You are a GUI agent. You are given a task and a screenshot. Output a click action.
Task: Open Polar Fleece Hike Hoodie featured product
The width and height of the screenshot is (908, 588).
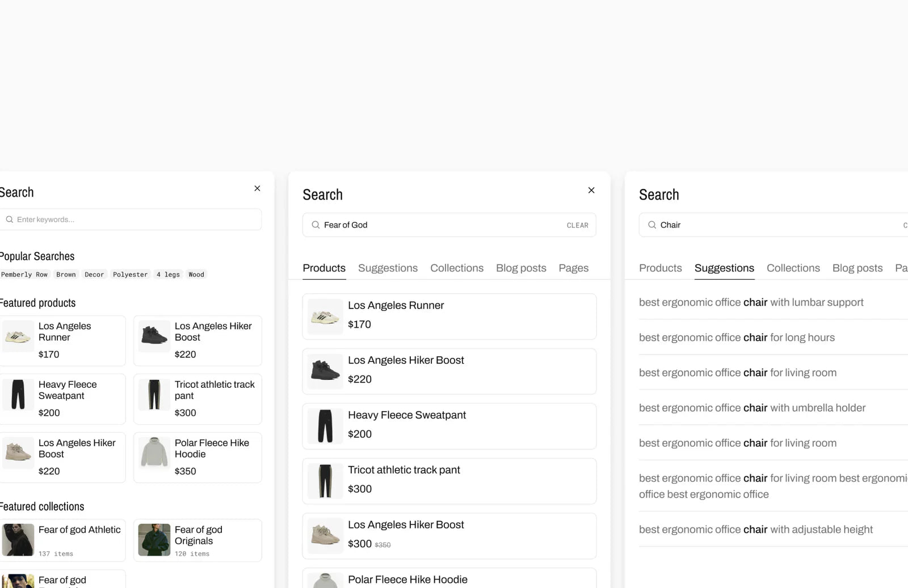(197, 457)
